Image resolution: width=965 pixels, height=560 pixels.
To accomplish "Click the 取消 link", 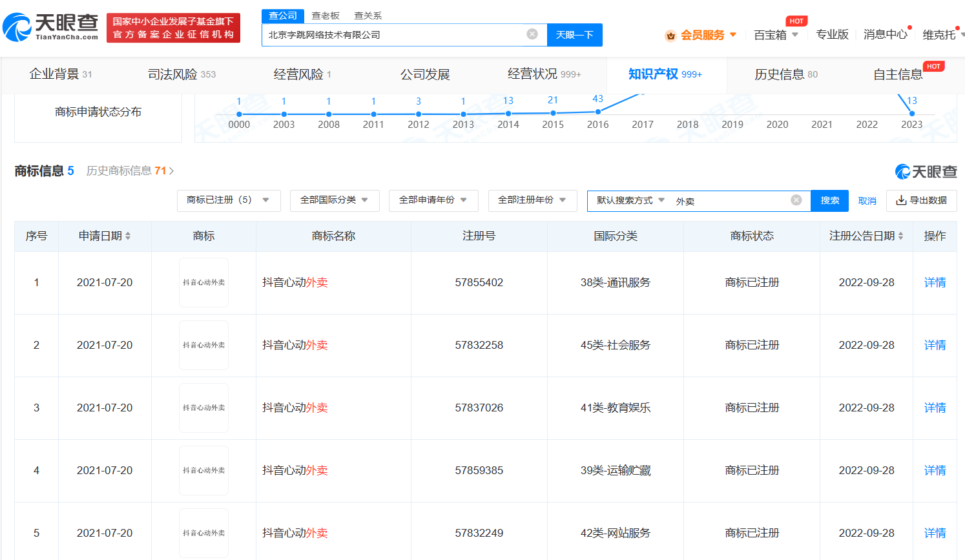I will coord(867,201).
